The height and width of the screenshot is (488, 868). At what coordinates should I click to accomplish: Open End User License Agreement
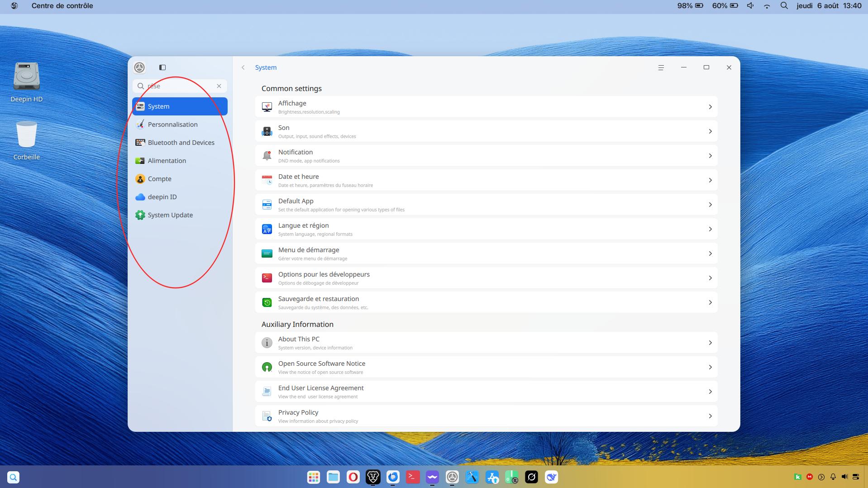point(486,392)
